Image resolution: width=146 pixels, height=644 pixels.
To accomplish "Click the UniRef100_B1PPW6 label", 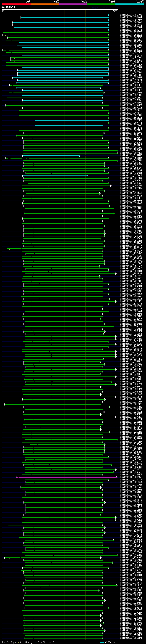I will point(131,156).
